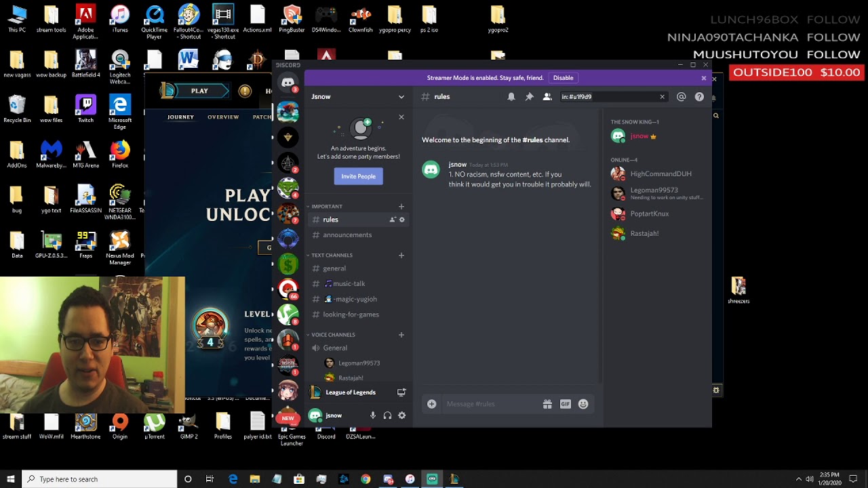The image size is (868, 488).
Task: Disable Streamer Mode from banner
Action: pos(563,78)
